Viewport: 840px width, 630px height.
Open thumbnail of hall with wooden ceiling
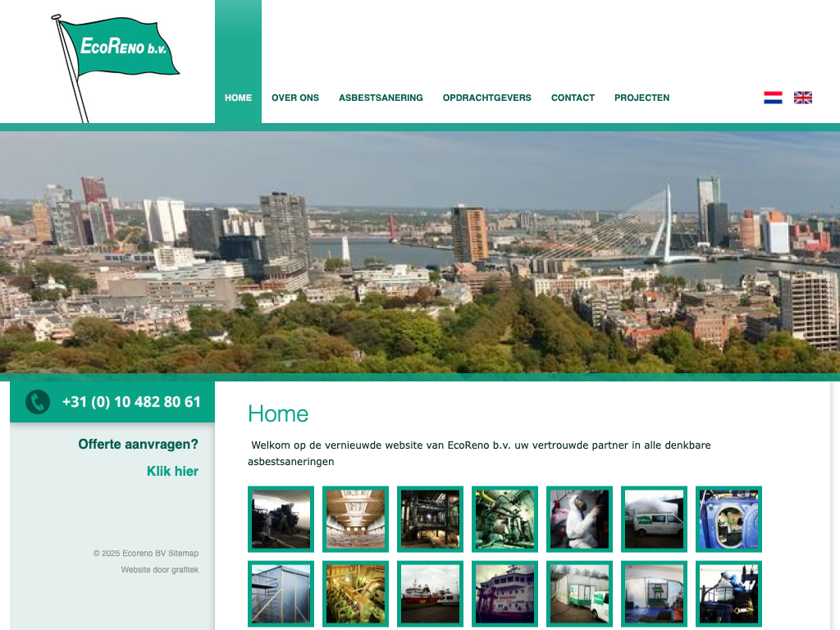pyautogui.click(x=356, y=519)
